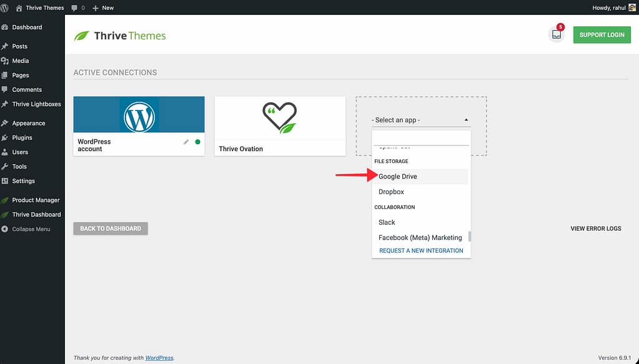Click the Thrive Themes leaf logo
This screenshot has height=364, width=639.
[x=82, y=36]
